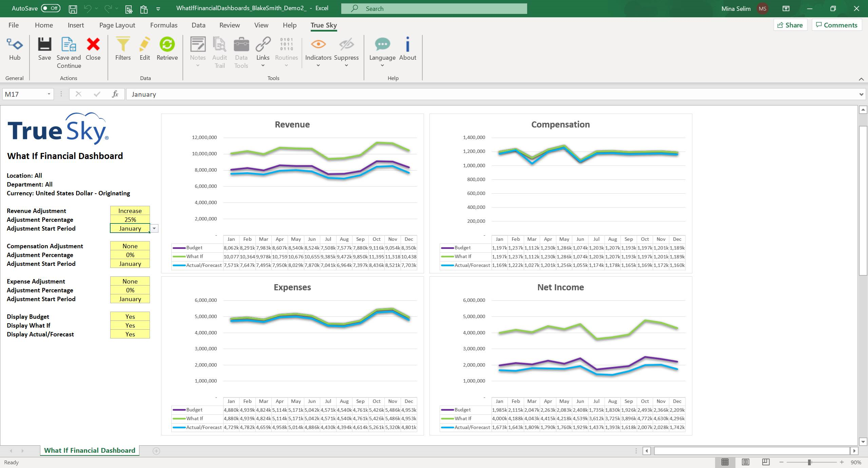Switch to Page Break Preview view
This screenshot has height=468, width=868.
tap(766, 462)
